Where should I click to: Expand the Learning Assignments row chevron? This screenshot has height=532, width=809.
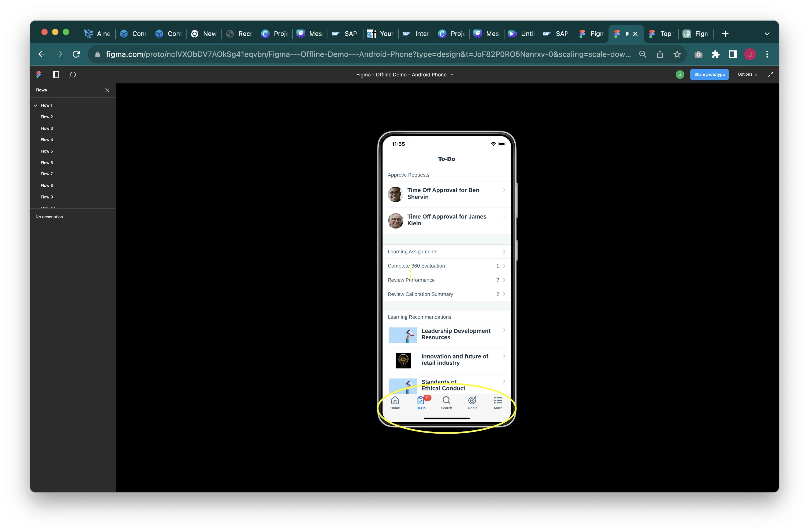(x=504, y=252)
